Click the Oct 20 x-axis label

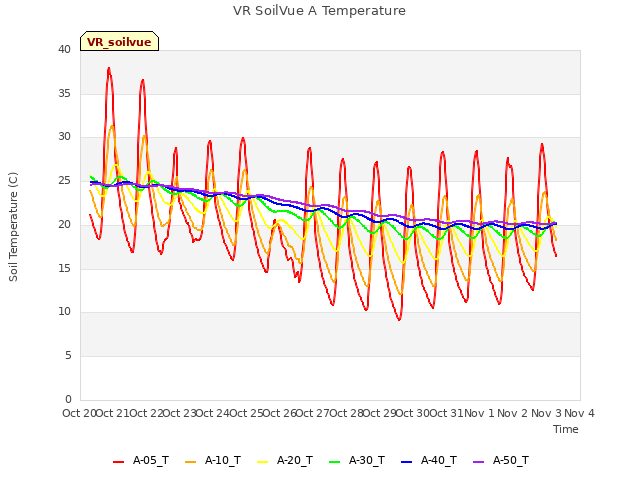click(79, 413)
